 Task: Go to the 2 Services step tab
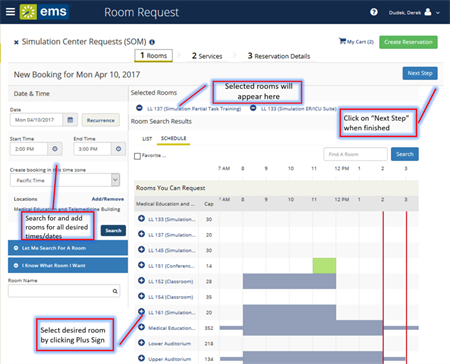coord(207,56)
